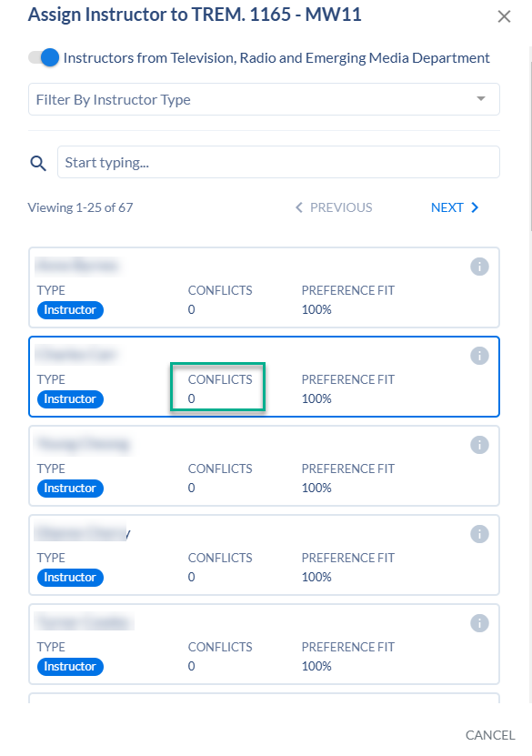This screenshot has width=532, height=756.
Task: Go to NEXT page of instructors
Action: point(455,207)
